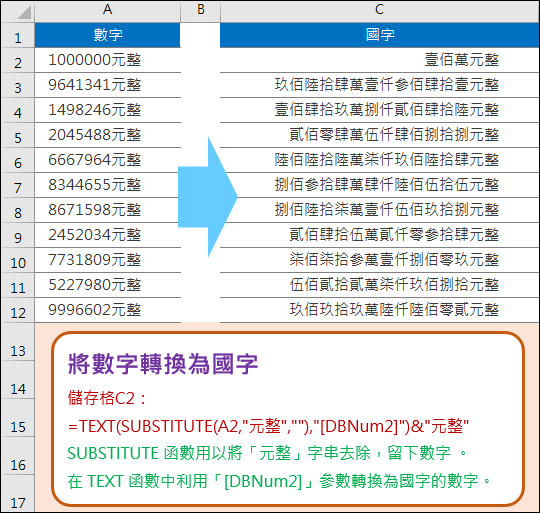Click the SUBSTITUTE 函數 explanation line

pyautogui.click(x=267, y=453)
